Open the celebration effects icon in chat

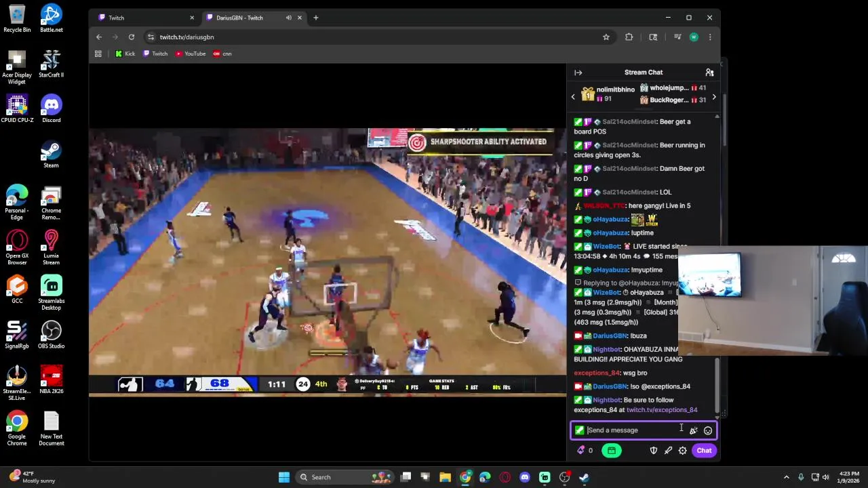[693, 430]
